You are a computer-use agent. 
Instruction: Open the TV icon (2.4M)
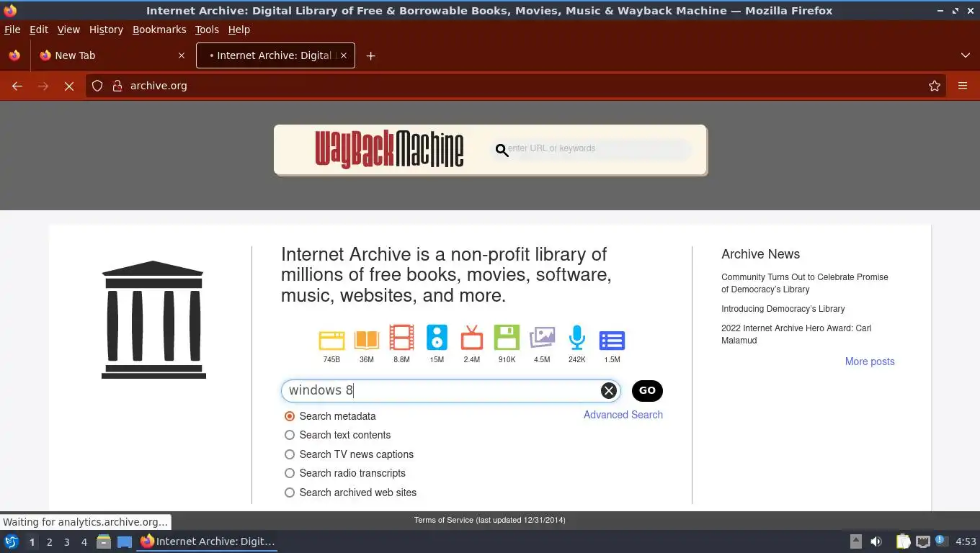click(471, 338)
